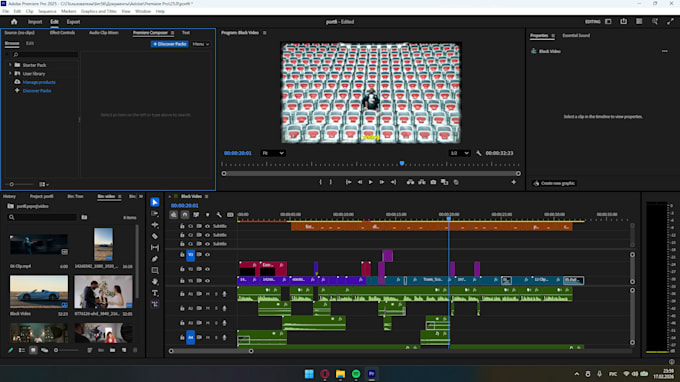Screen dimensions: 680x382
Task: Solo audio track A1
Action: click(x=216, y=294)
